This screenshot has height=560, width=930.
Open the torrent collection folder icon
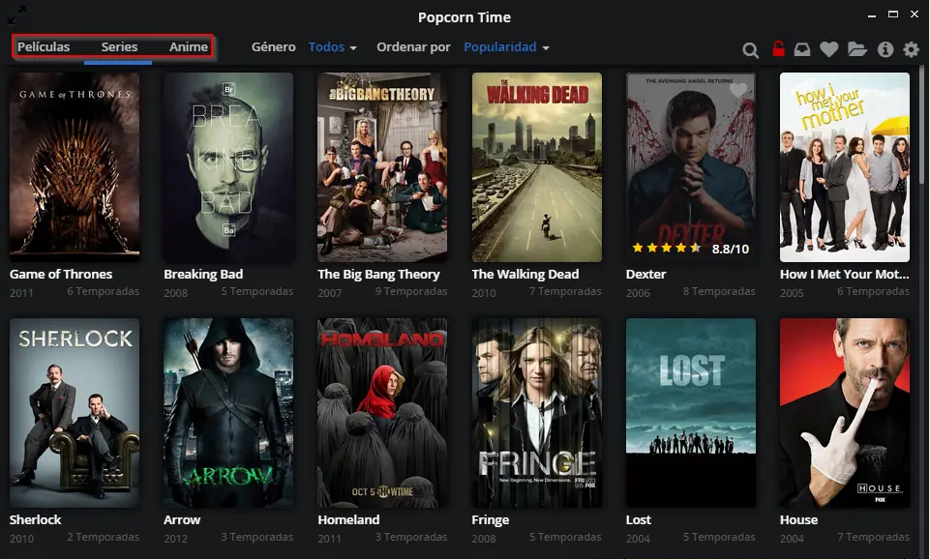[857, 49]
